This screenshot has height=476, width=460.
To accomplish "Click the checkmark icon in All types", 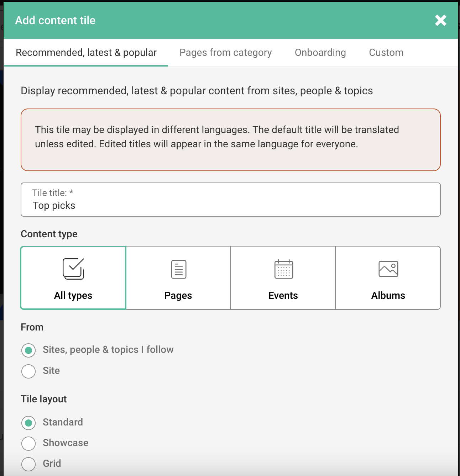I will (x=73, y=269).
